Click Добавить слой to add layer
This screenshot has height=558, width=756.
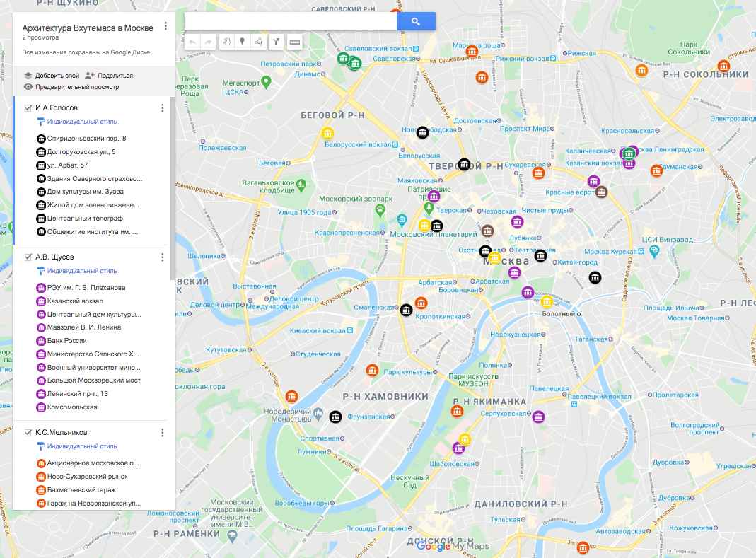click(x=52, y=75)
